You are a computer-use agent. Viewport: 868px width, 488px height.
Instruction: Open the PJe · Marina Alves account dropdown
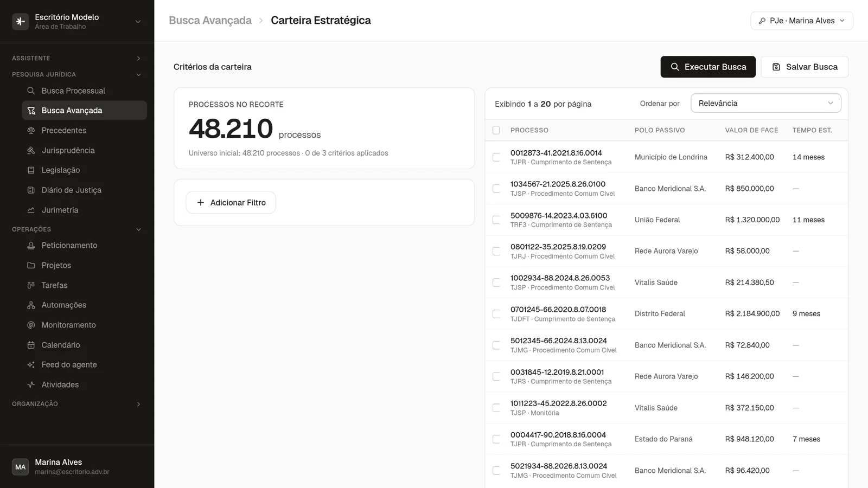click(x=802, y=21)
